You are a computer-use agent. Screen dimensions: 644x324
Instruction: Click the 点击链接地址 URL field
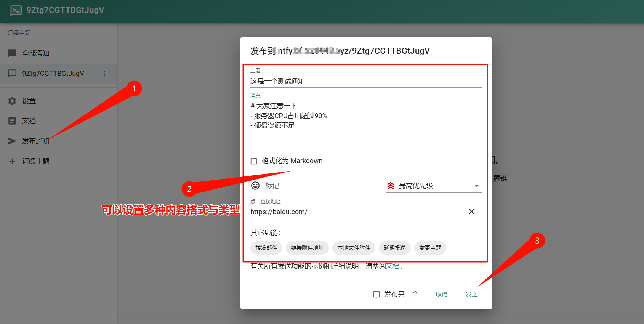(x=355, y=212)
